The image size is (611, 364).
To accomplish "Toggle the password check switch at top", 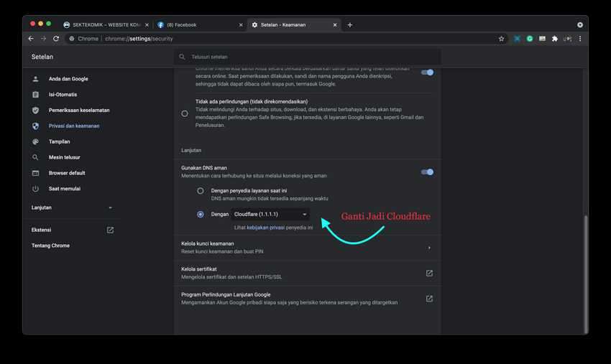I will [x=427, y=73].
